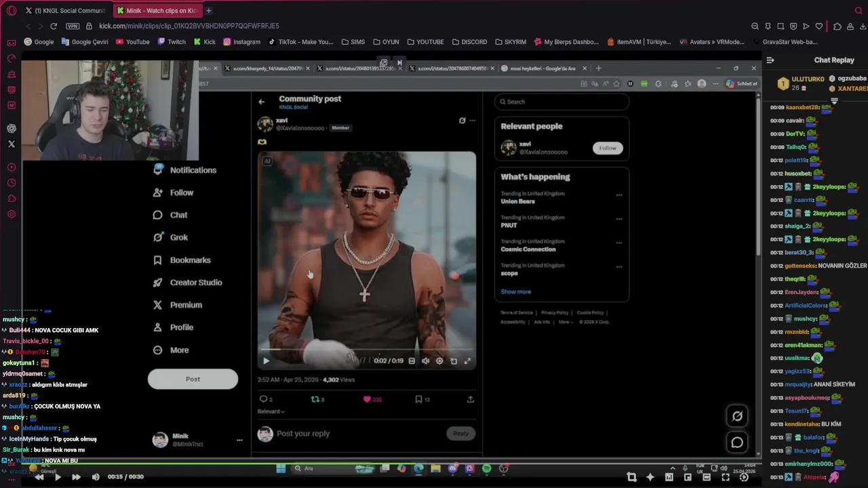868x488 pixels.
Task: Expand the Relevant sort dropdown
Action: 271,411
